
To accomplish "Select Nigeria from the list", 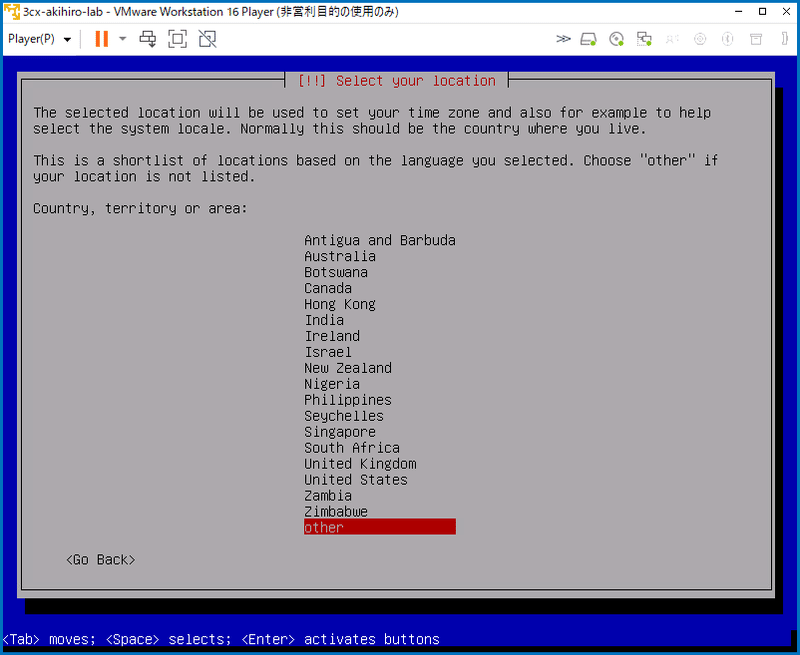I will click(x=380, y=384).
